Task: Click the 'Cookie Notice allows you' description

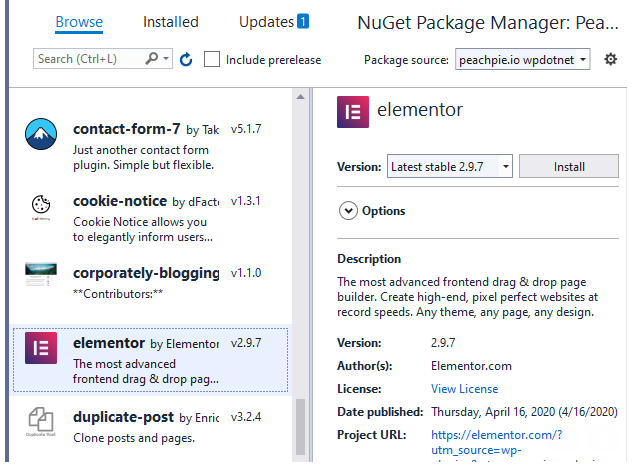Action: pyautogui.click(x=140, y=222)
